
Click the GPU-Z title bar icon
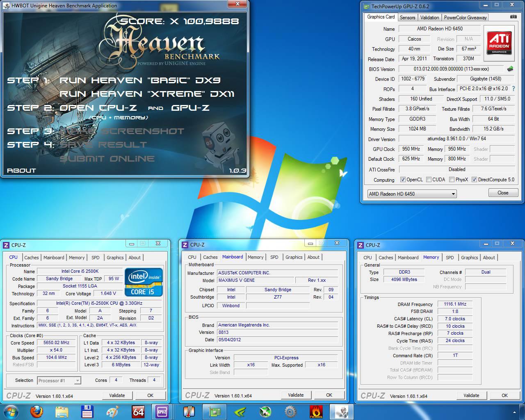click(x=366, y=6)
